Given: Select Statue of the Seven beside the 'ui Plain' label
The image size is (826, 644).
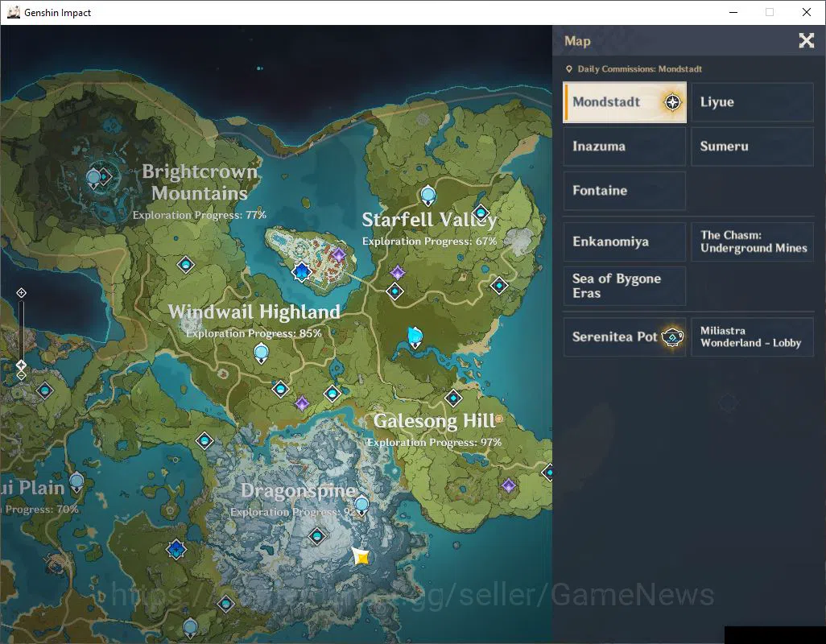Looking at the screenshot, I should click(77, 482).
